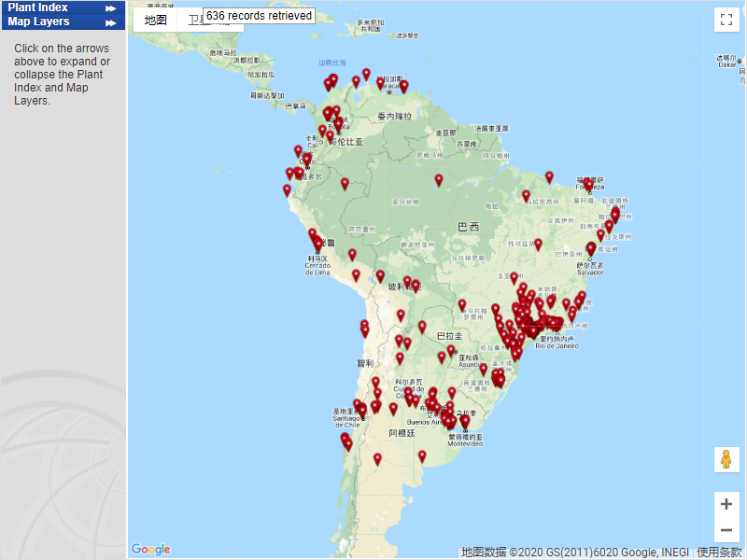Select the marker at Santiago de Chile

point(362,411)
